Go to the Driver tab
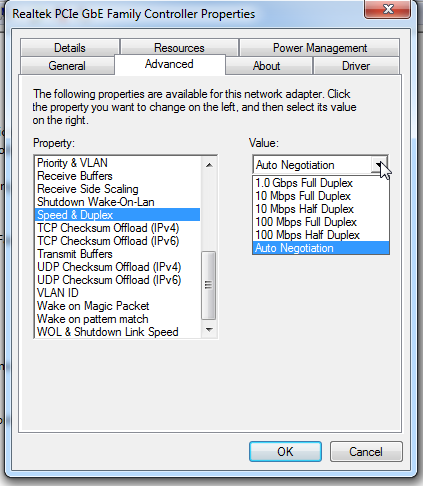Viewport: 423px width, 486px height. click(x=356, y=65)
